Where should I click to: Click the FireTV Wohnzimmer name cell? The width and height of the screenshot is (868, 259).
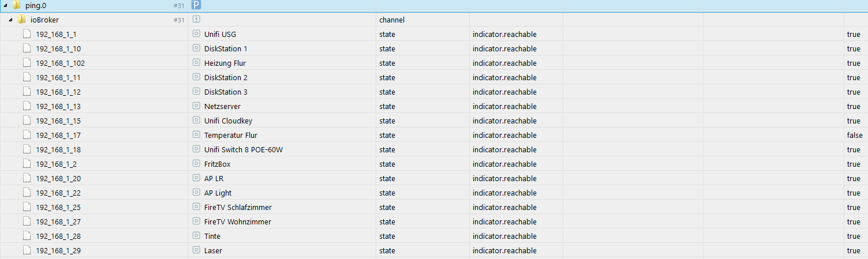(x=237, y=222)
